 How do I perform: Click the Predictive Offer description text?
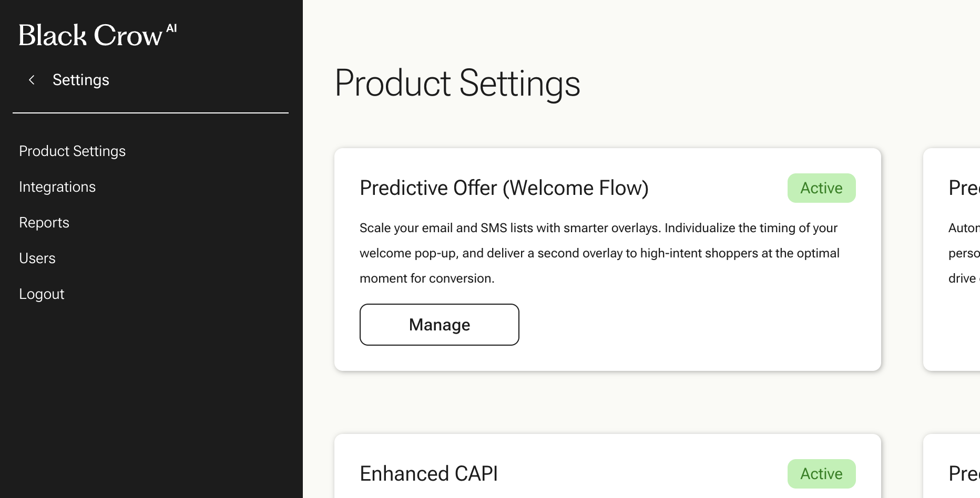coord(599,253)
